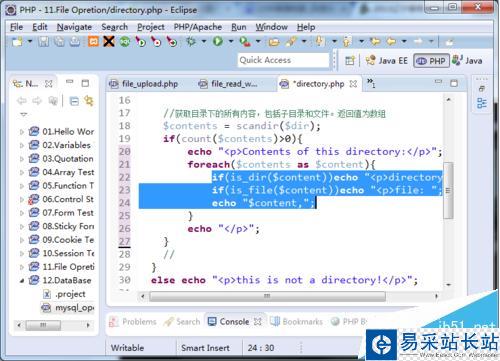Screen dimensions: 500x361
Task: Select the .project file
Action: (x=64, y=294)
